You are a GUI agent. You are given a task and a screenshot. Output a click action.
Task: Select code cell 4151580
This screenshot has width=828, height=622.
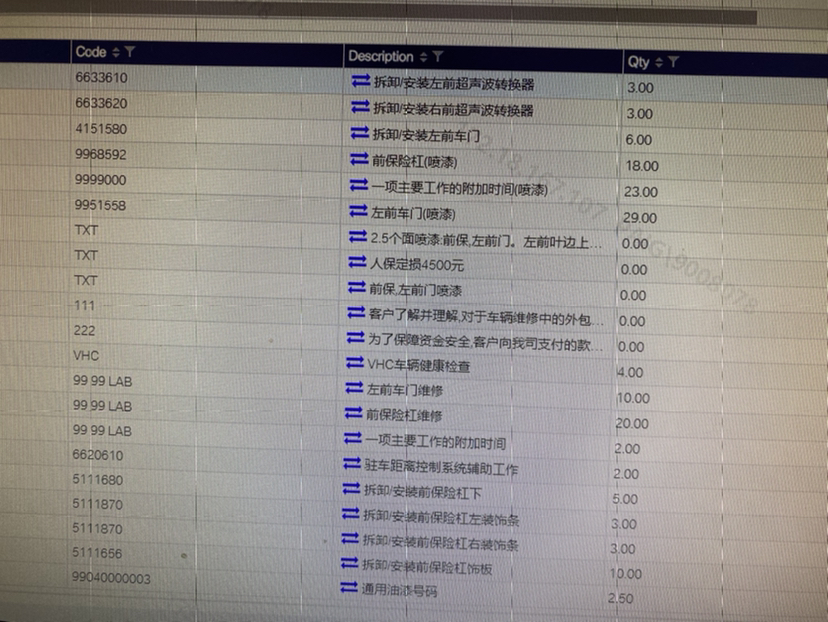101,129
